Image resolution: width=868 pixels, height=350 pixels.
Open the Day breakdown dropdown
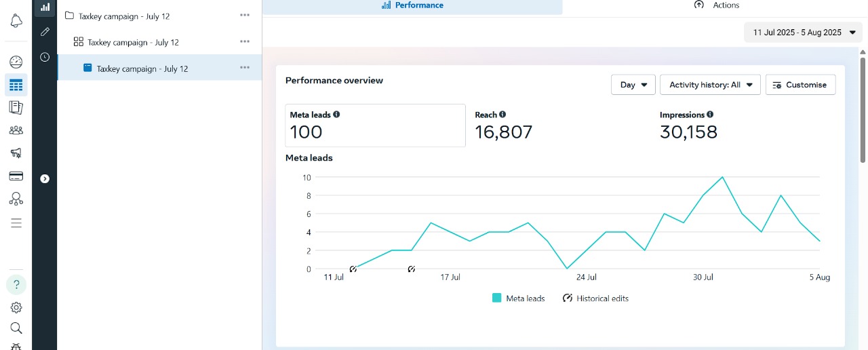pos(633,85)
